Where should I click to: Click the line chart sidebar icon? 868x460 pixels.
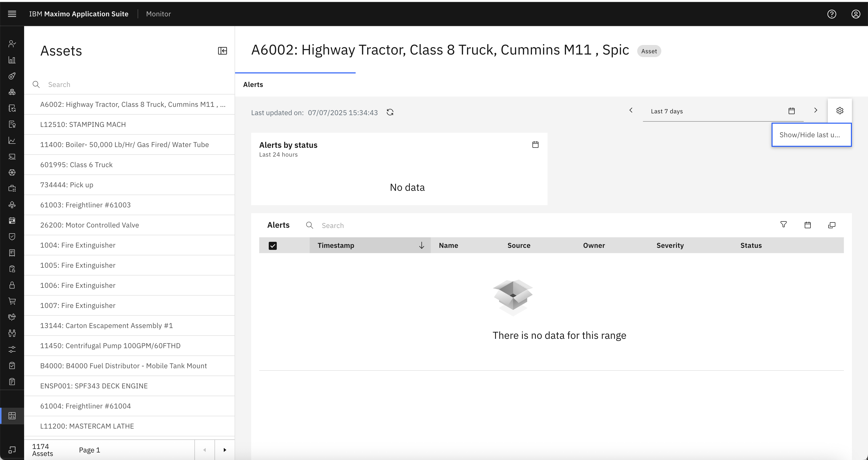12,140
